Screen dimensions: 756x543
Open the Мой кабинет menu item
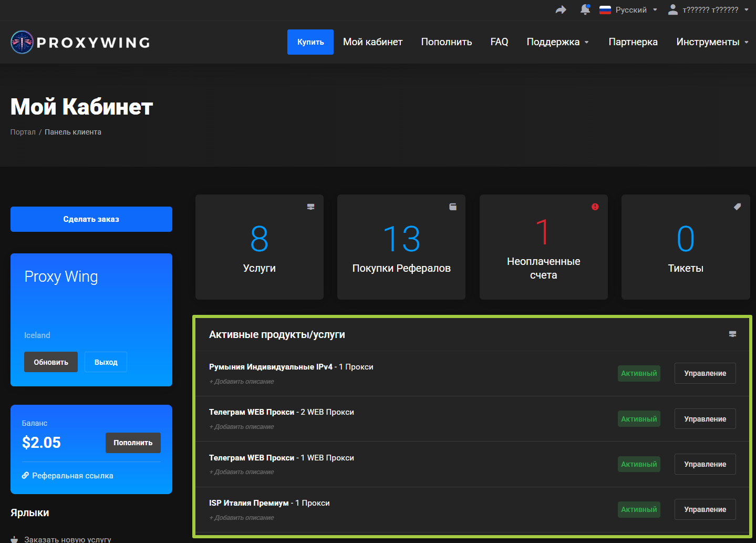373,42
